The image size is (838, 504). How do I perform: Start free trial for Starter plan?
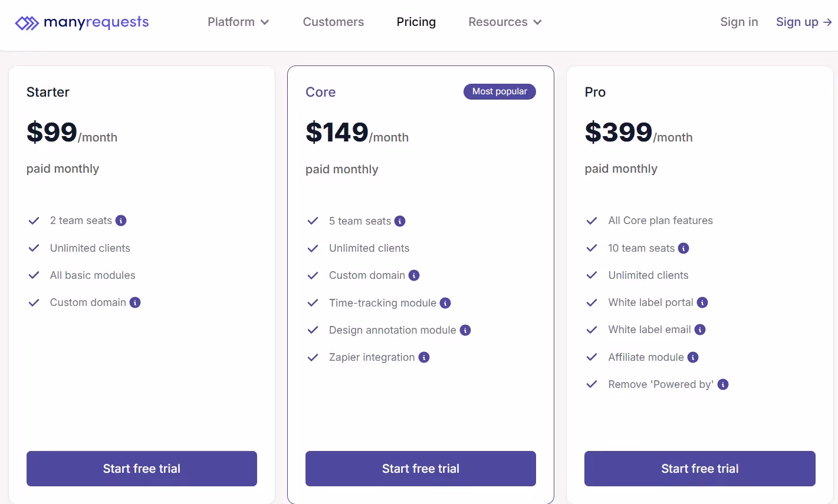point(142,469)
